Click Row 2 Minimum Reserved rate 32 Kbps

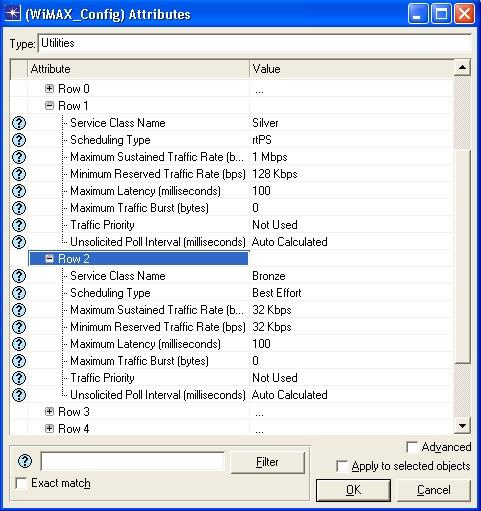tap(272, 327)
